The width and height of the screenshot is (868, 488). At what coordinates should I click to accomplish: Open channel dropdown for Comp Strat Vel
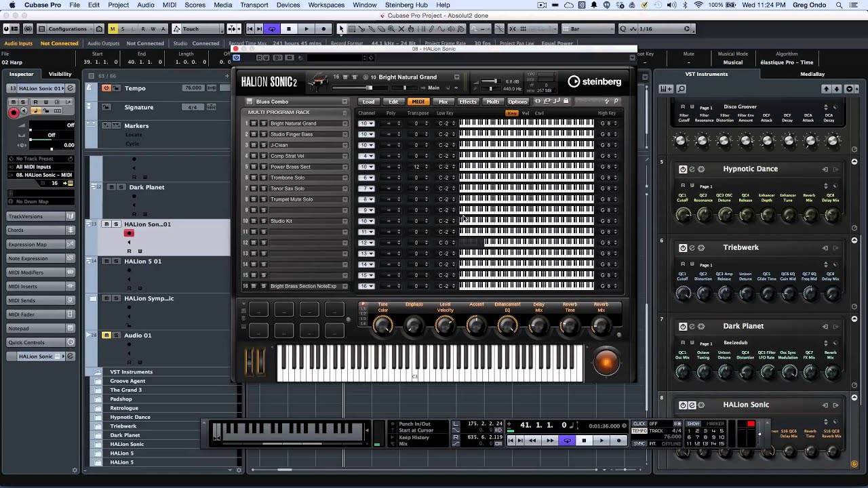(366, 156)
